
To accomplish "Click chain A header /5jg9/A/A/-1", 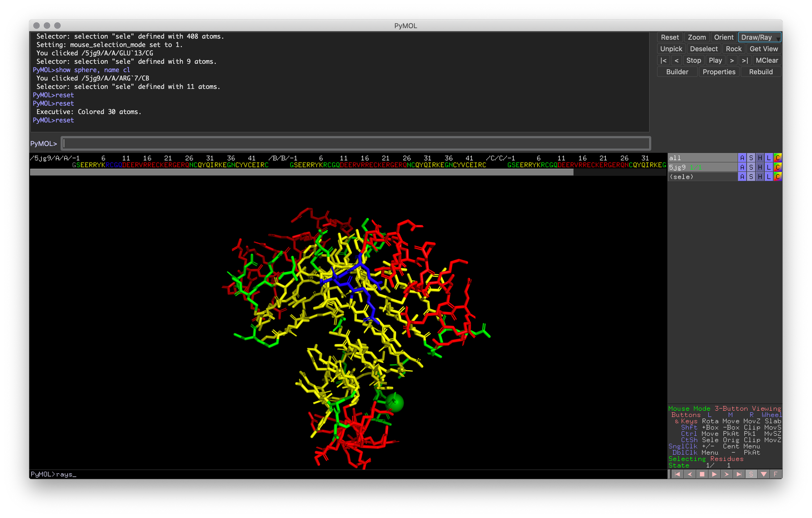I will coord(55,158).
